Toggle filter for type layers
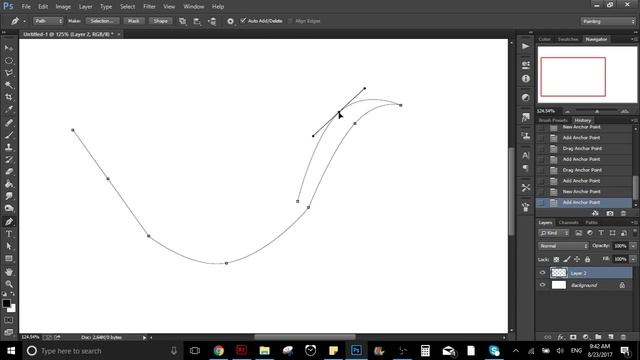The width and height of the screenshot is (640, 360). pyautogui.click(x=601, y=233)
